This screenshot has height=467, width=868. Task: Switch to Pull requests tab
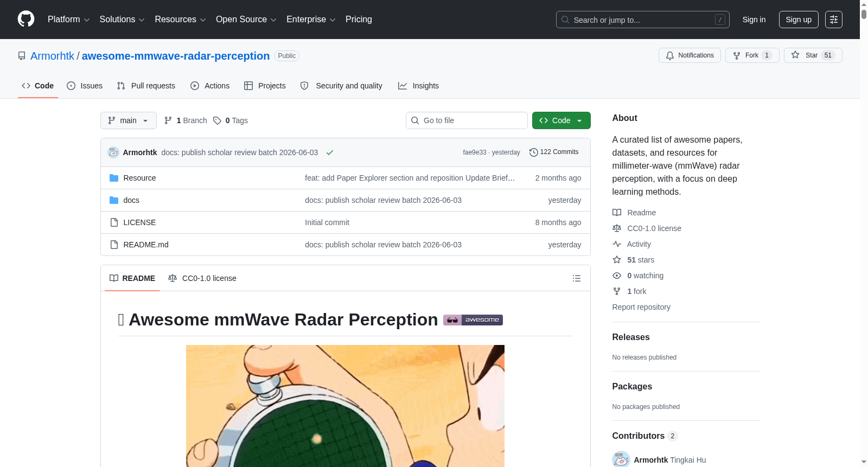tap(146, 86)
